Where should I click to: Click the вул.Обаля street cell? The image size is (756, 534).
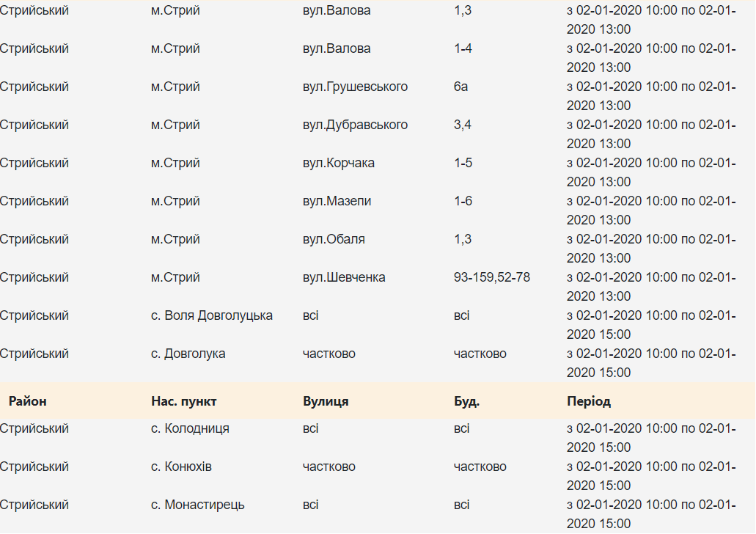[x=334, y=239]
